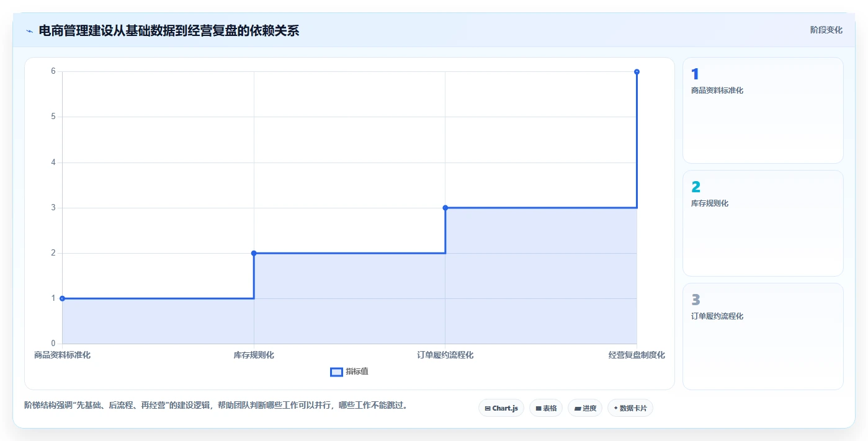Click the large number 2 in second card
The width and height of the screenshot is (868, 441).
pyautogui.click(x=696, y=187)
